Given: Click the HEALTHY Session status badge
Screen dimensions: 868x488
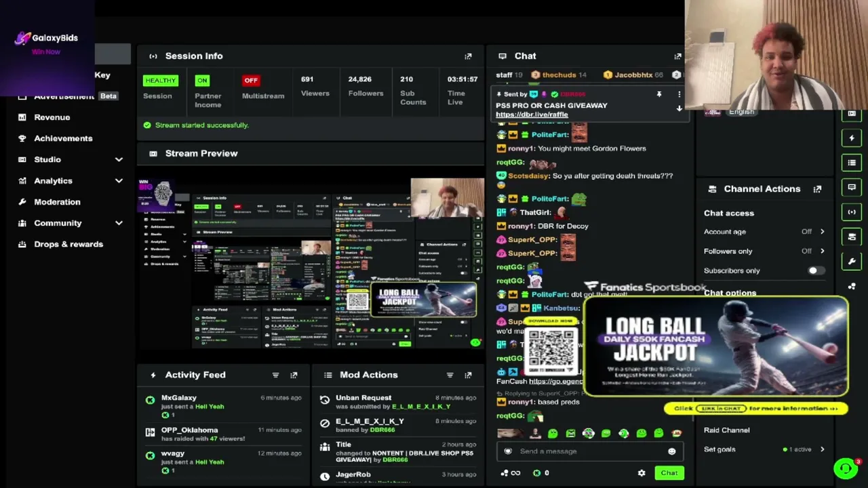Looking at the screenshot, I should tap(160, 81).
